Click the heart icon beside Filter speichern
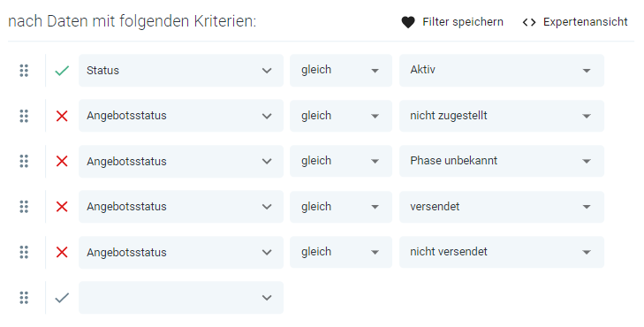 408,22
